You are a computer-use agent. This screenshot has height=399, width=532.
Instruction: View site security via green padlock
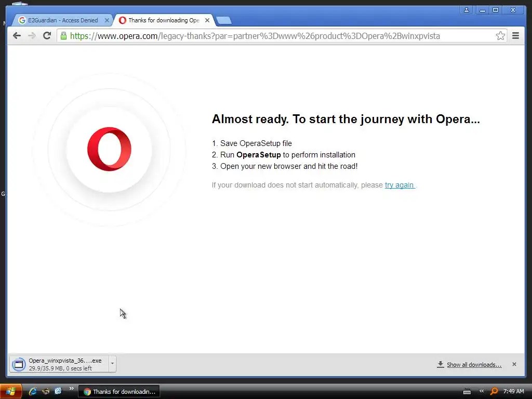[x=63, y=36]
